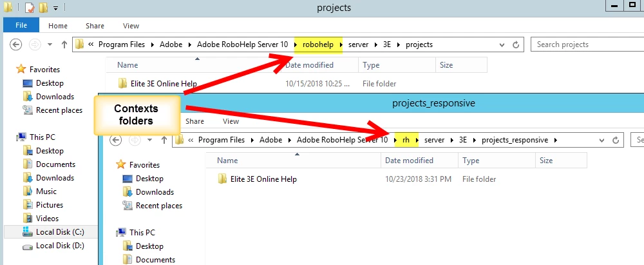Select Adobe RoboHelp Server 10 in projects path
The height and width of the screenshot is (265, 644).
click(243, 44)
